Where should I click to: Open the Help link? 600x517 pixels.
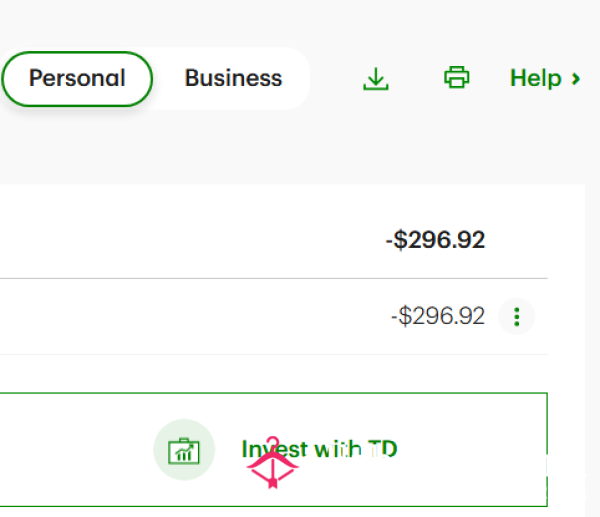coord(545,78)
